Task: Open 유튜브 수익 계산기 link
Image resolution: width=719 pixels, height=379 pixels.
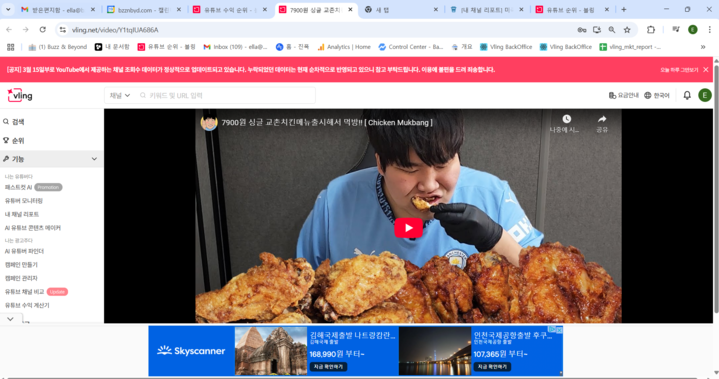Action: click(27, 305)
